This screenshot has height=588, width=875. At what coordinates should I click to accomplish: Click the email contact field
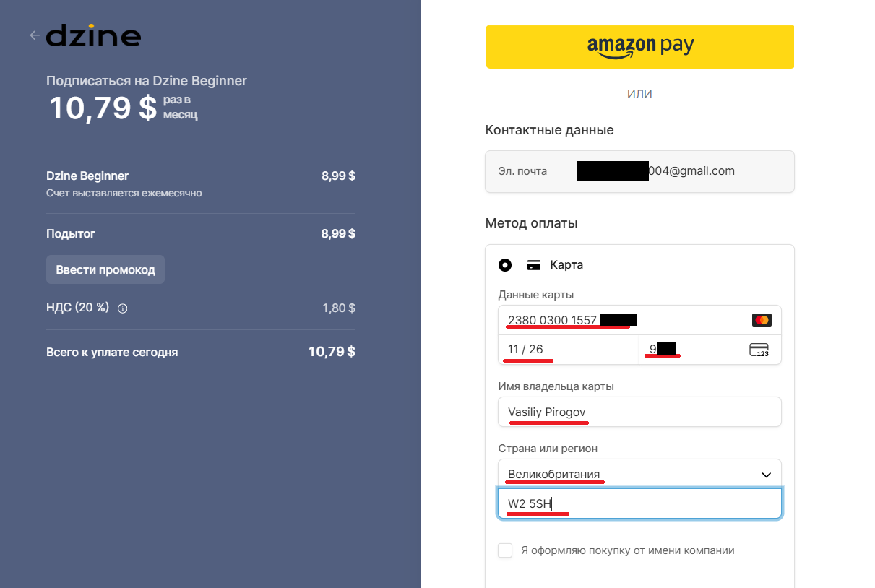639,171
